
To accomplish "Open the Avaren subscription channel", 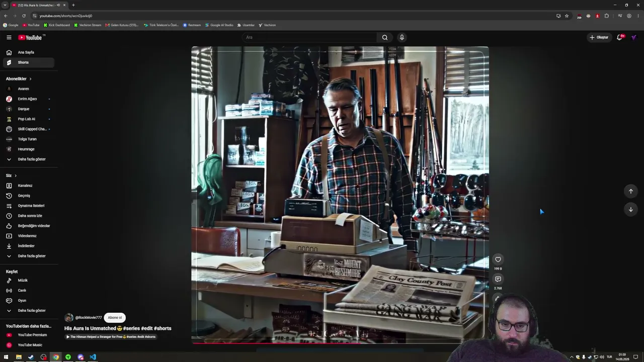I will pos(28,89).
